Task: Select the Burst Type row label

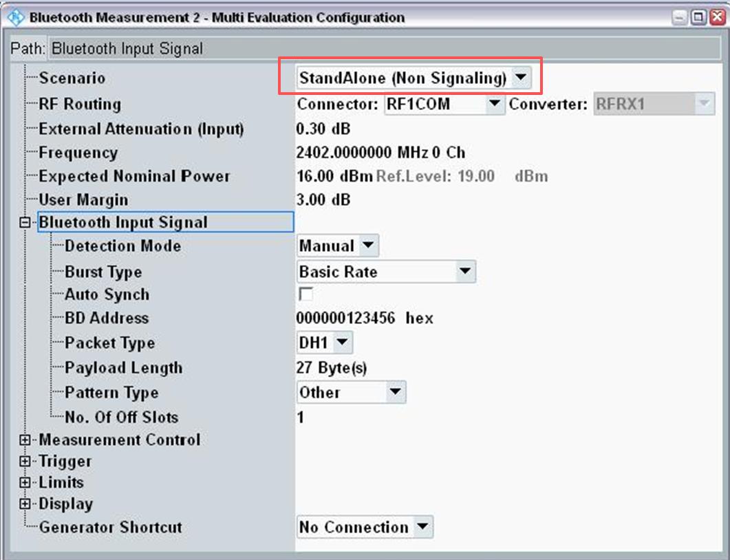Action: (x=103, y=272)
